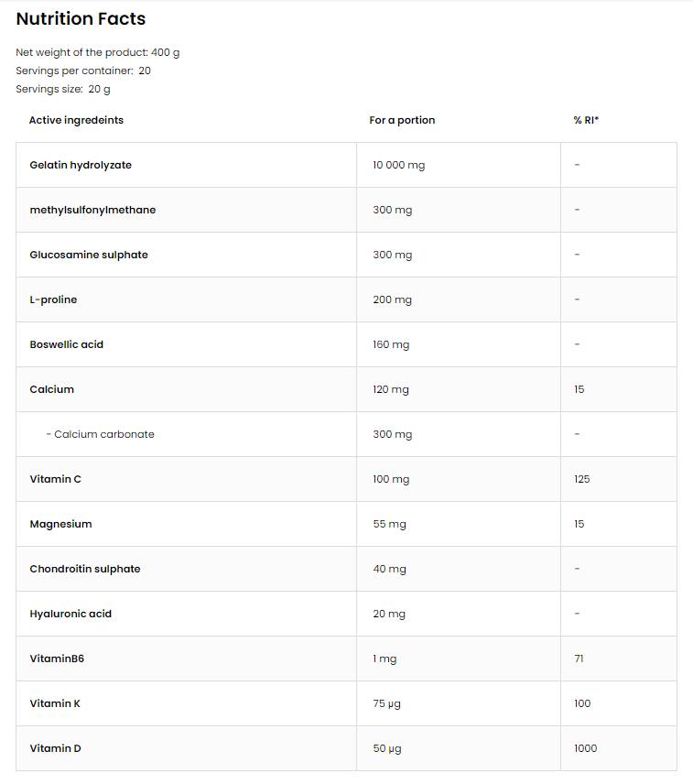Select the 1000 % RI value

[x=586, y=748]
